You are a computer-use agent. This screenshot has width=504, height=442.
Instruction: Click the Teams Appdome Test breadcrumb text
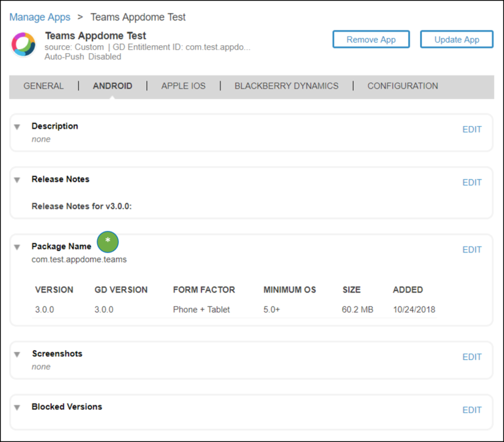(x=138, y=17)
